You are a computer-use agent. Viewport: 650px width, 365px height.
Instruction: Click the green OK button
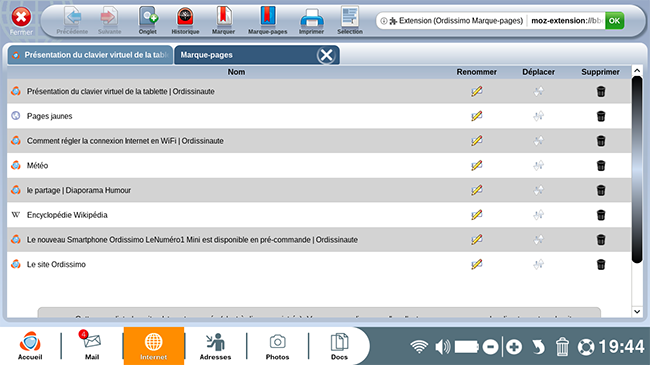click(x=614, y=20)
